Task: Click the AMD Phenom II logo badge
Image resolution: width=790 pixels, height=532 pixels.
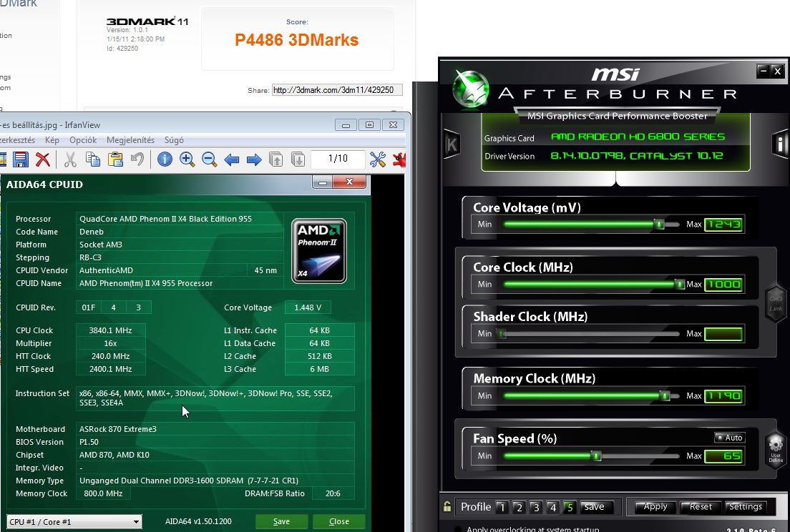Action: coord(319,251)
